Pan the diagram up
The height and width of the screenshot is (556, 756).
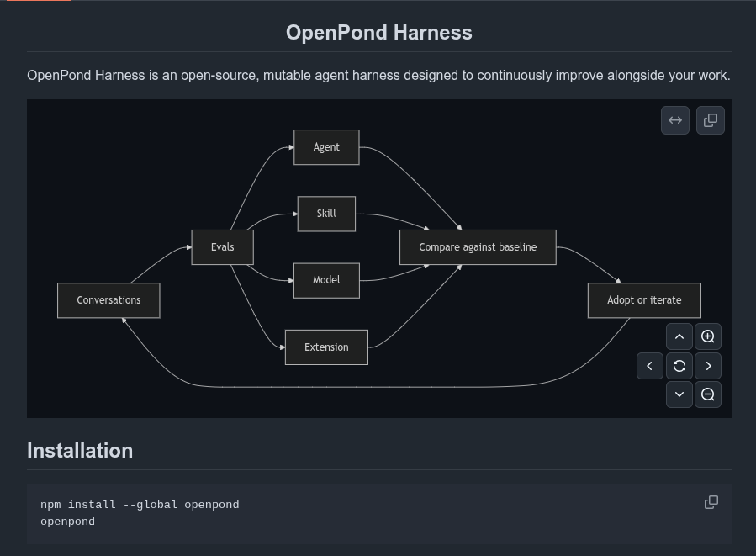click(x=679, y=336)
